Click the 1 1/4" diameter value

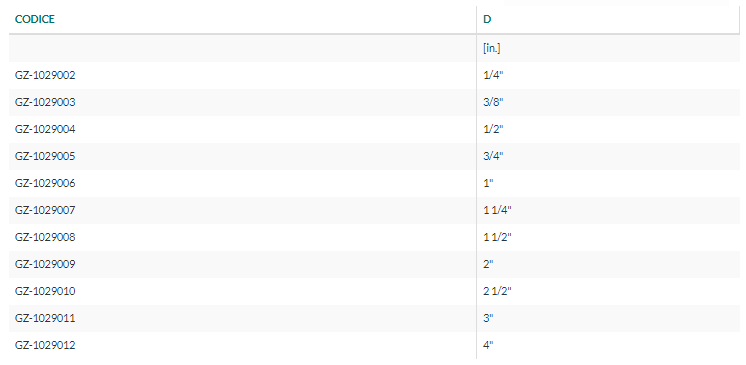498,210
